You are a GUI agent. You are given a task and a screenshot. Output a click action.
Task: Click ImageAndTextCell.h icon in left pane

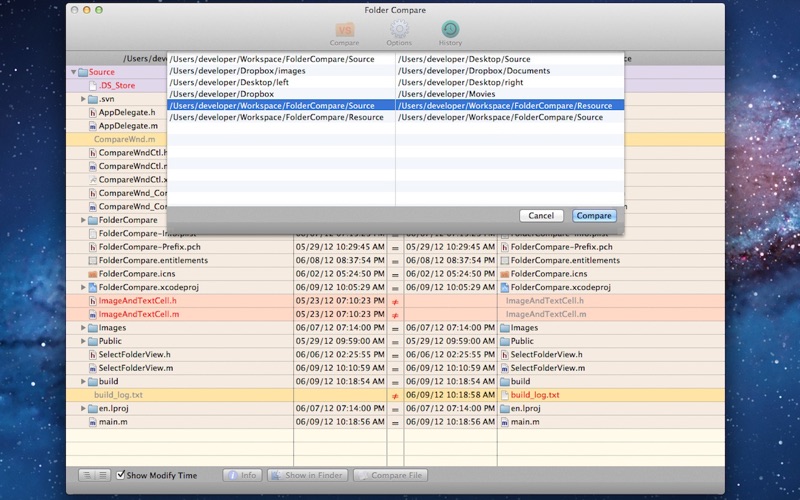point(93,301)
